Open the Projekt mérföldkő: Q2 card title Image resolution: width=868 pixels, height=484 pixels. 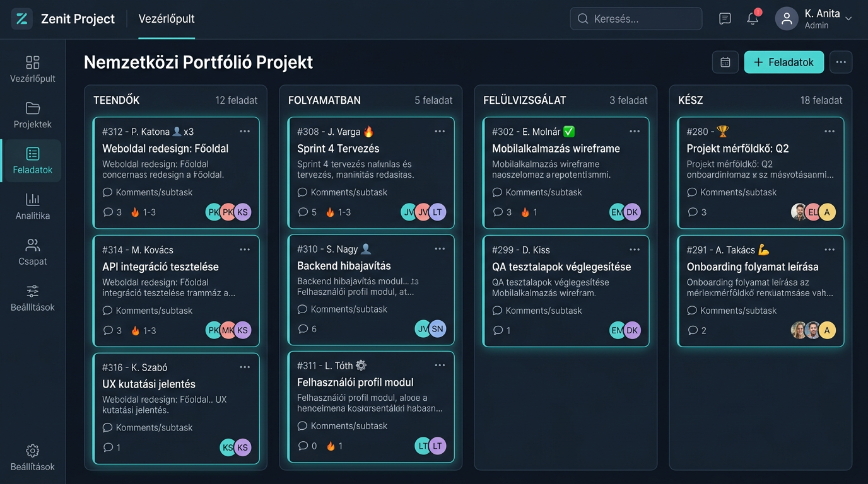pos(737,149)
